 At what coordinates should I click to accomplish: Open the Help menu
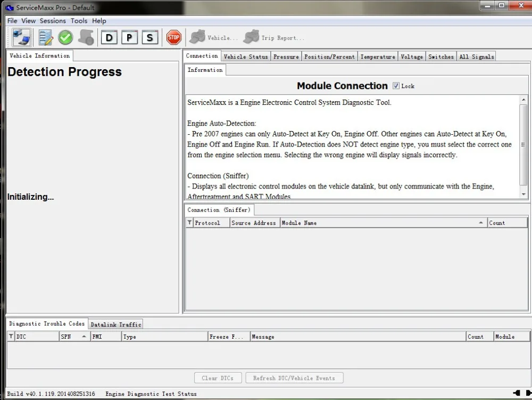point(99,21)
